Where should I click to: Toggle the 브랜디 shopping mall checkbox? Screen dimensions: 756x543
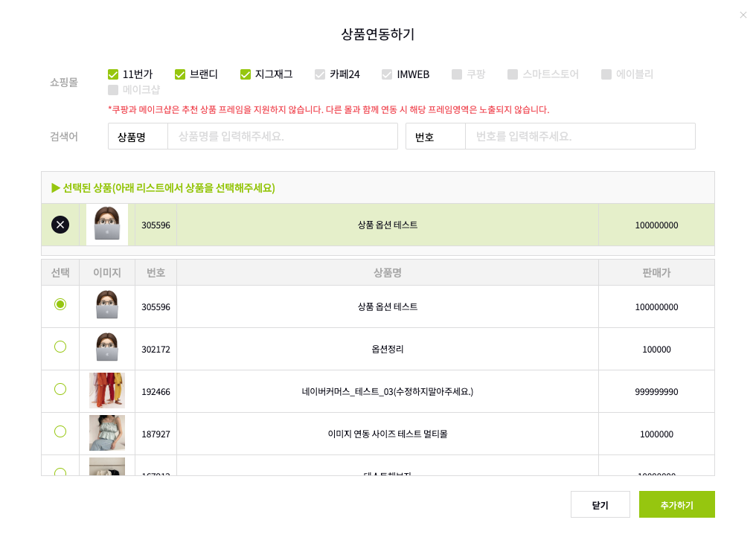pyautogui.click(x=180, y=74)
